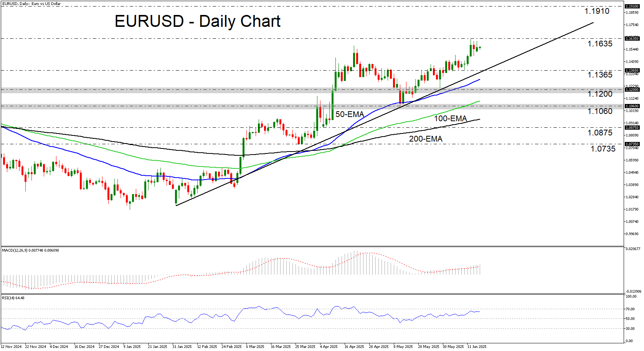Click the 100-EMA annotation
Screen dimensions: 644x351
(x=450, y=119)
